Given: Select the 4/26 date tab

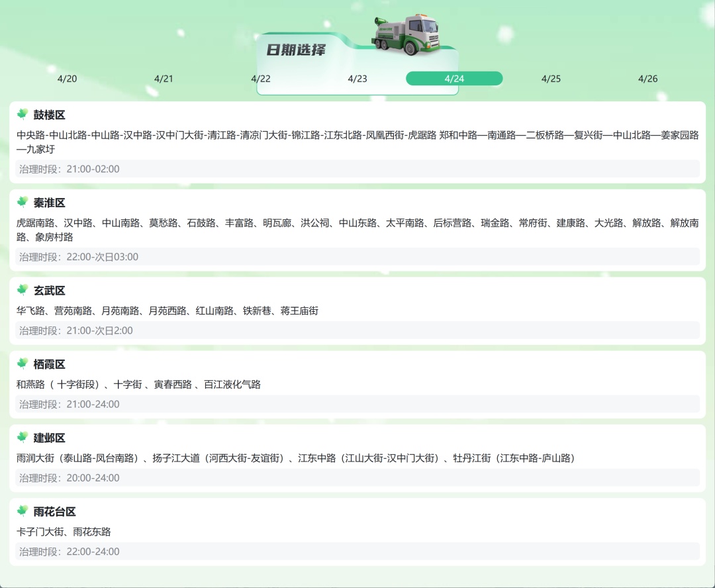Looking at the screenshot, I should tap(646, 78).
